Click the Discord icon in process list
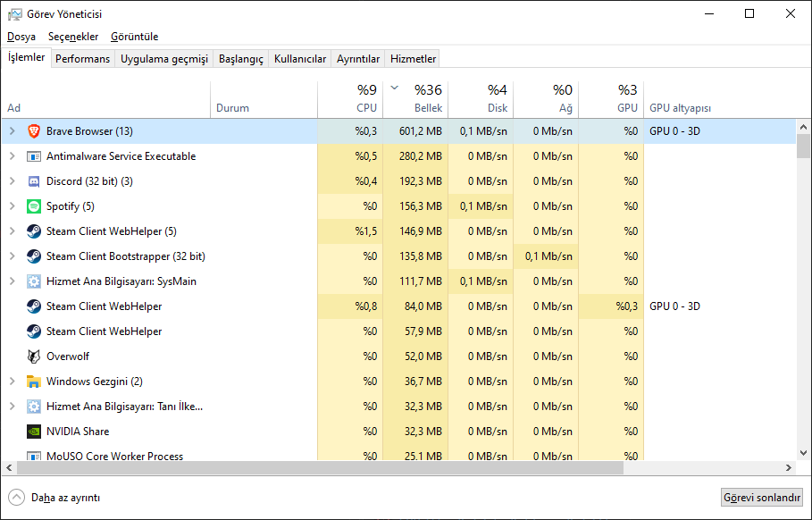This screenshot has height=520, width=812. pos(34,181)
